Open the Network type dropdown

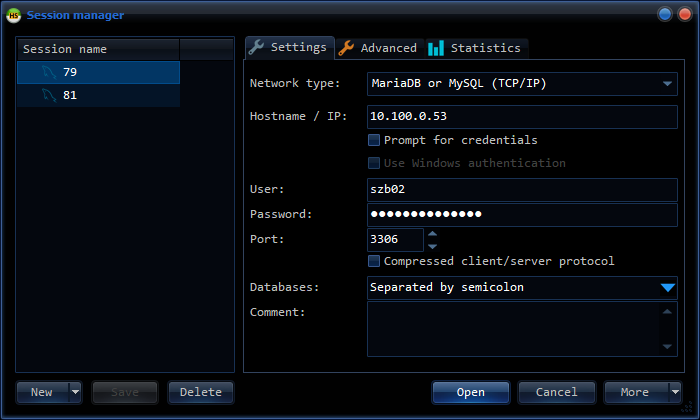(x=667, y=84)
